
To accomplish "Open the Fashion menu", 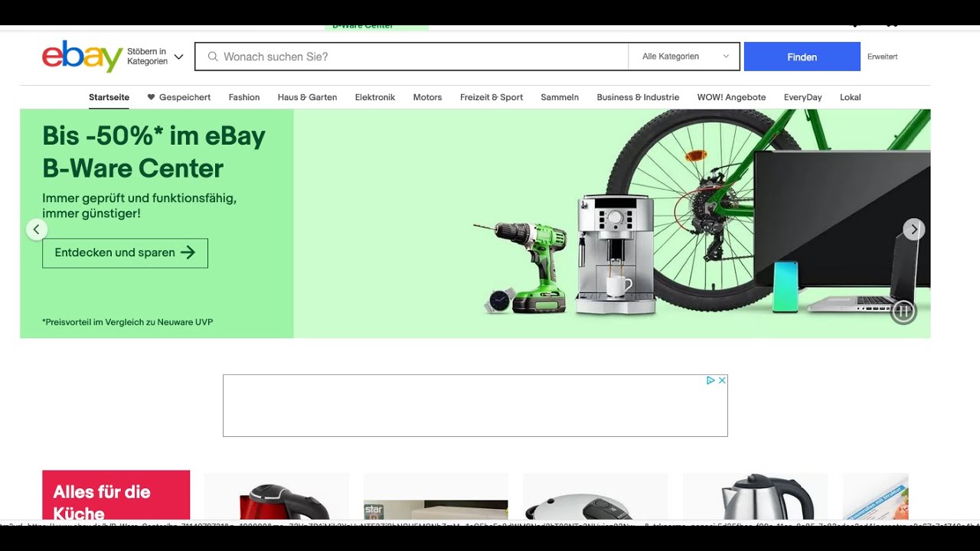I will coord(244,97).
